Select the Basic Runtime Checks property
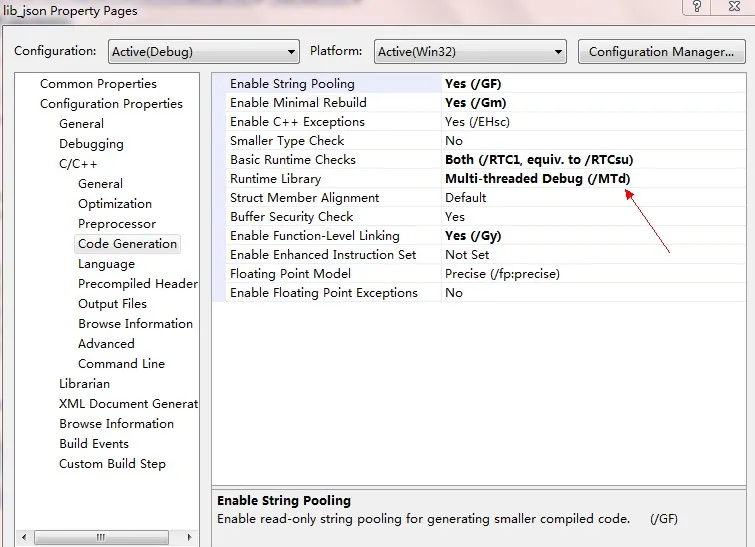 [x=333, y=160]
